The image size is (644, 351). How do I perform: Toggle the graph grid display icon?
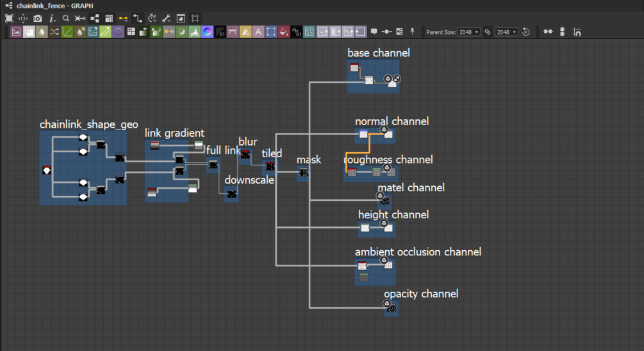pyautogui.click(x=195, y=19)
